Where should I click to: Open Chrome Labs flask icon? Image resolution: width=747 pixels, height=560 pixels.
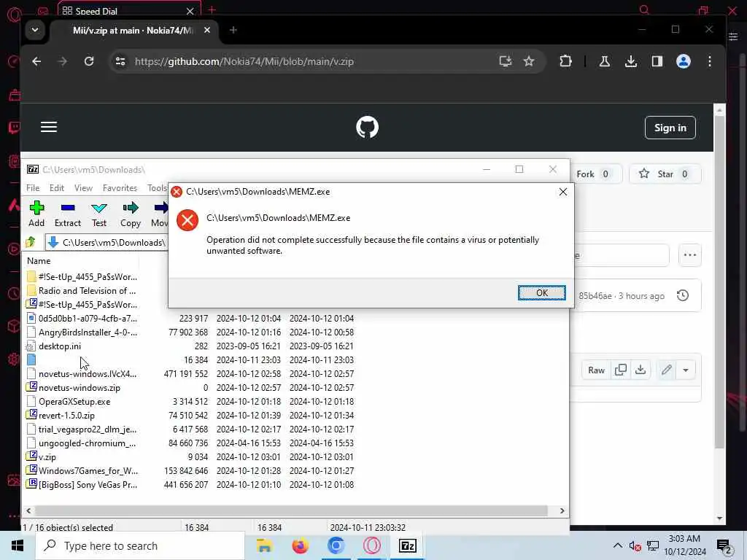click(x=605, y=61)
